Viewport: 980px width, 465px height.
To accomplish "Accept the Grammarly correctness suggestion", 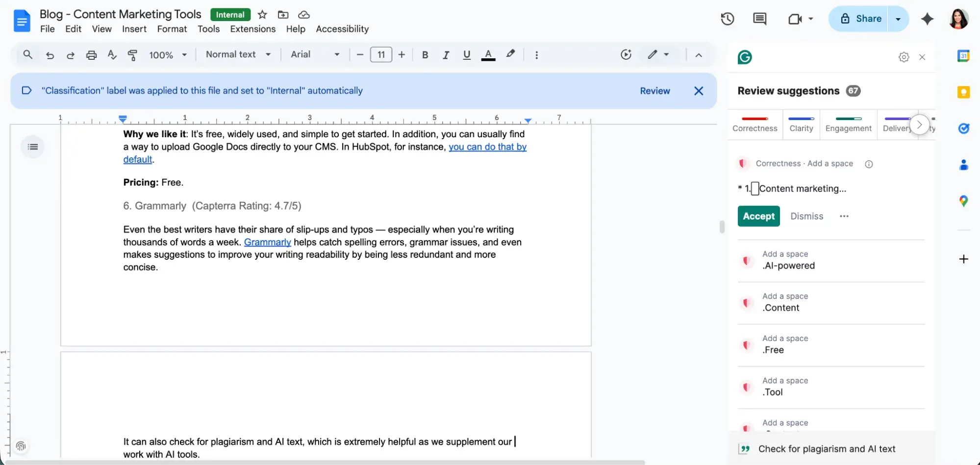I will (x=758, y=216).
